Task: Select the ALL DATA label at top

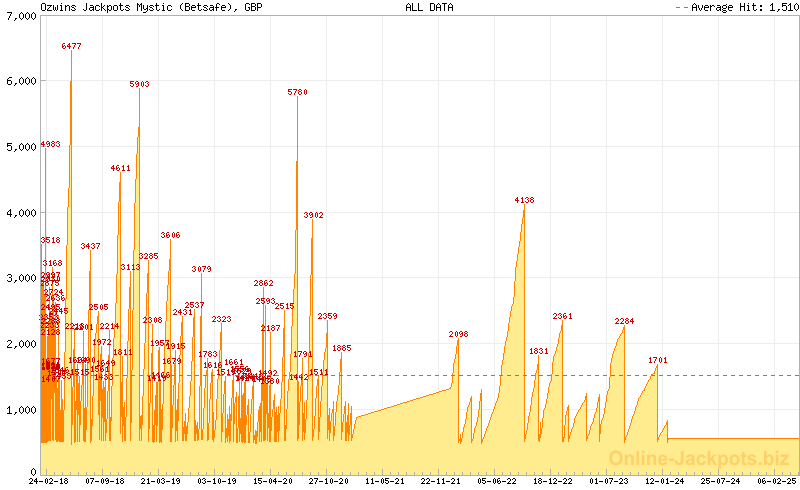Action: point(429,7)
